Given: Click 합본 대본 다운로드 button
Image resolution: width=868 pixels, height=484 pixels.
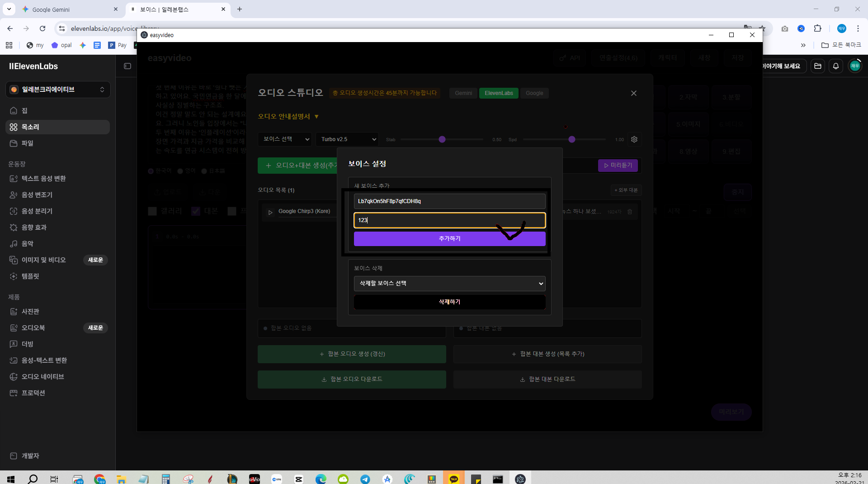Looking at the screenshot, I should (x=547, y=380).
